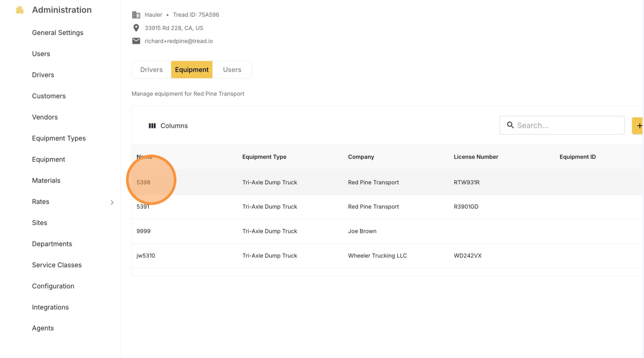
Task: Open the Columns chooser button
Action: pos(168,126)
